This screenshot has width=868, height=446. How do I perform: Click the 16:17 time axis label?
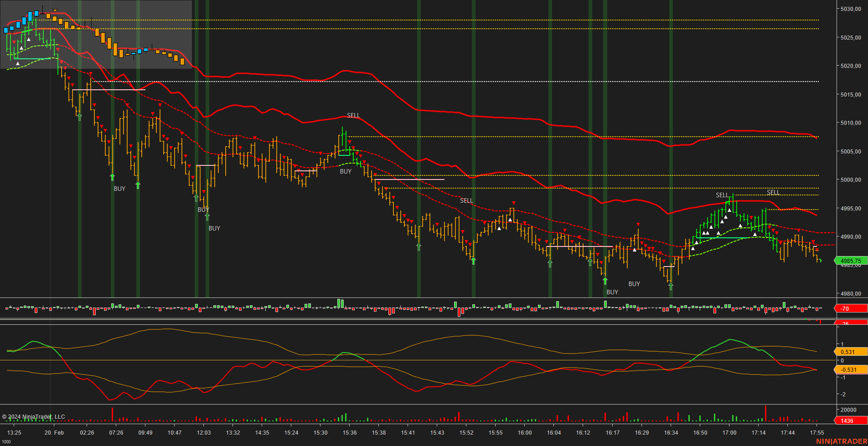point(613,433)
